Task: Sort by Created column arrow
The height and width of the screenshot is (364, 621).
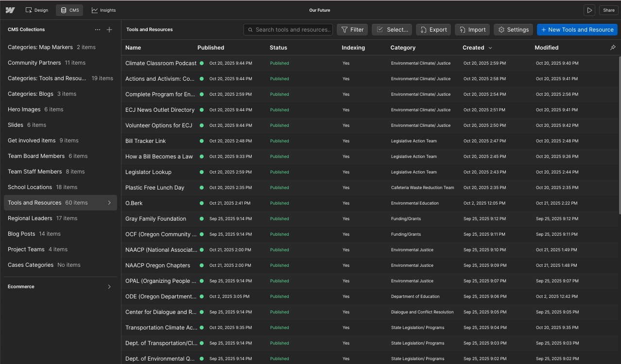Action: click(x=490, y=48)
